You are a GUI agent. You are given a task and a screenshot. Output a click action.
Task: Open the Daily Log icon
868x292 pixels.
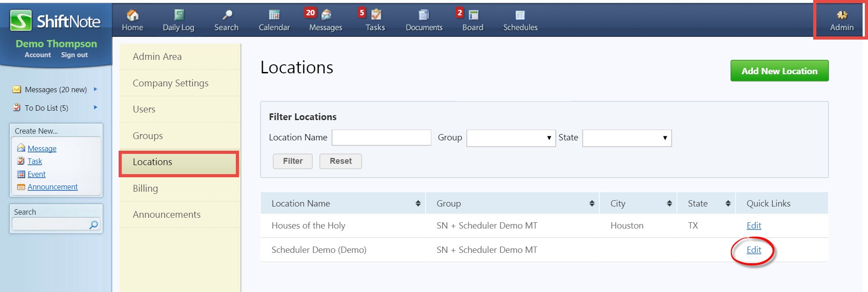(x=178, y=15)
